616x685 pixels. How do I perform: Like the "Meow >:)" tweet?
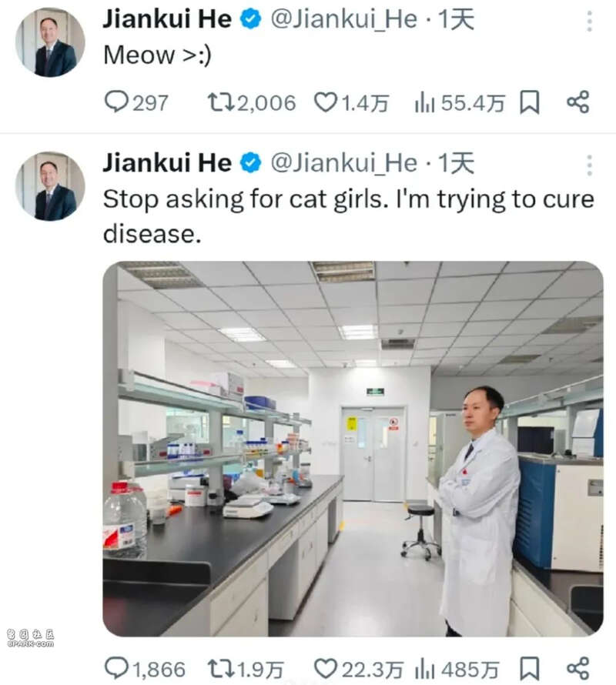[351, 103]
